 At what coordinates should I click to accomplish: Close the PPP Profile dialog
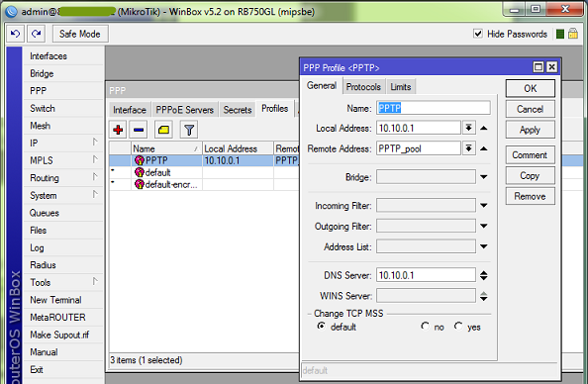point(551,67)
